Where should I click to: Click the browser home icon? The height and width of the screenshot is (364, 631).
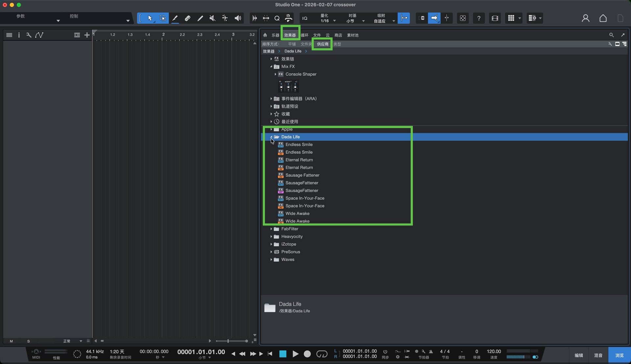(265, 35)
